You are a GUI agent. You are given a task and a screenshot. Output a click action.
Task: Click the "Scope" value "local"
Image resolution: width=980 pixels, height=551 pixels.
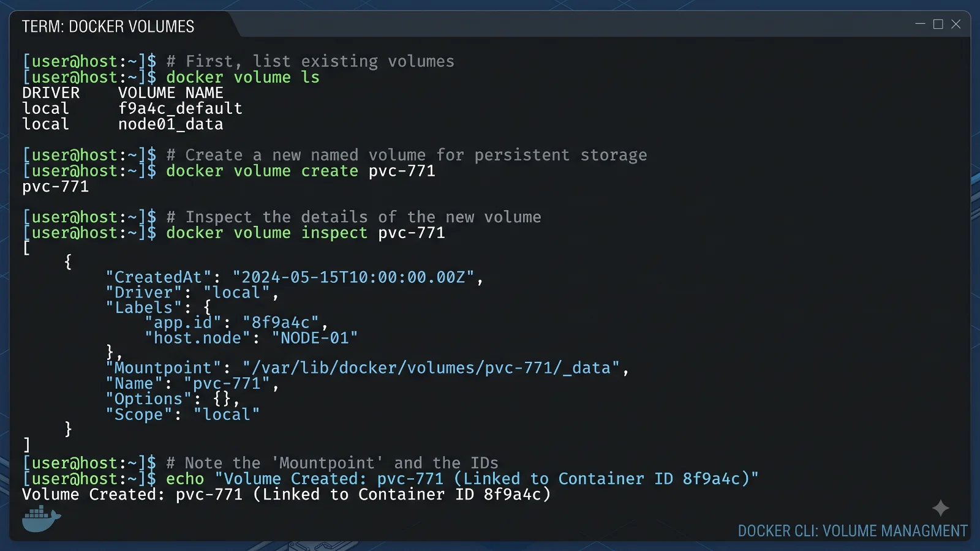pyautogui.click(x=227, y=414)
